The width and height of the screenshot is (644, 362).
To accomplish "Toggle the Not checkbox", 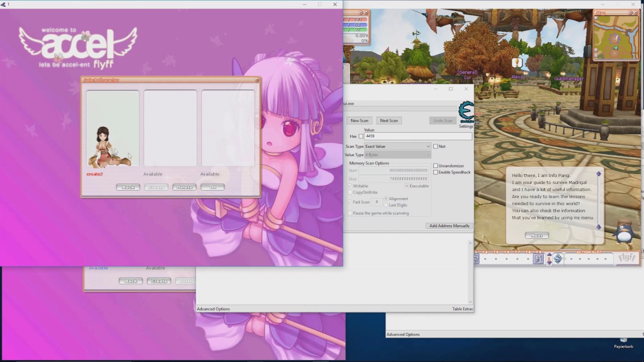I will [436, 146].
